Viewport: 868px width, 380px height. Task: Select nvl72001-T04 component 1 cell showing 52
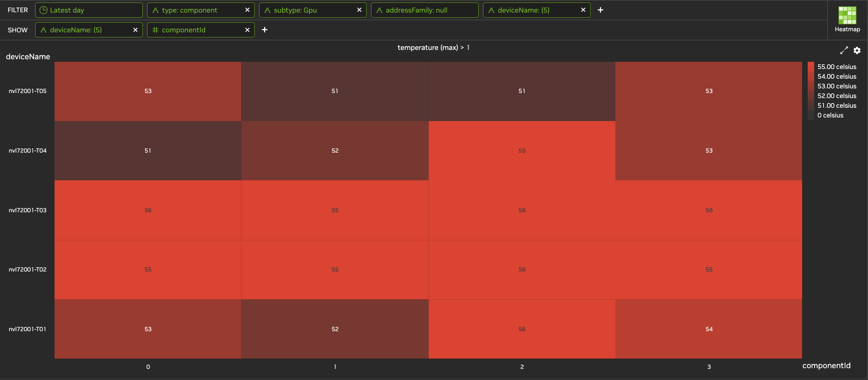click(x=335, y=151)
